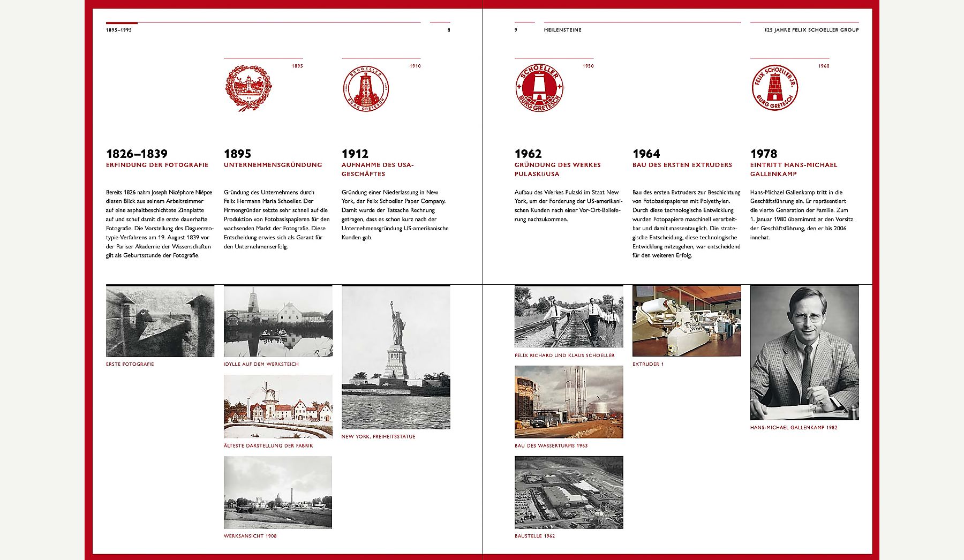Click the caption Werksansicht 1908

click(250, 536)
